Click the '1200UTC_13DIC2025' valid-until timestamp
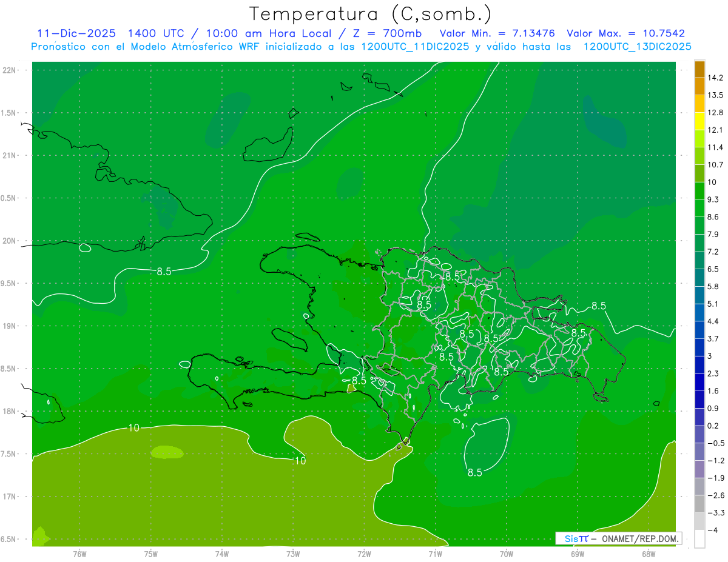The height and width of the screenshot is (562, 728). (x=637, y=47)
